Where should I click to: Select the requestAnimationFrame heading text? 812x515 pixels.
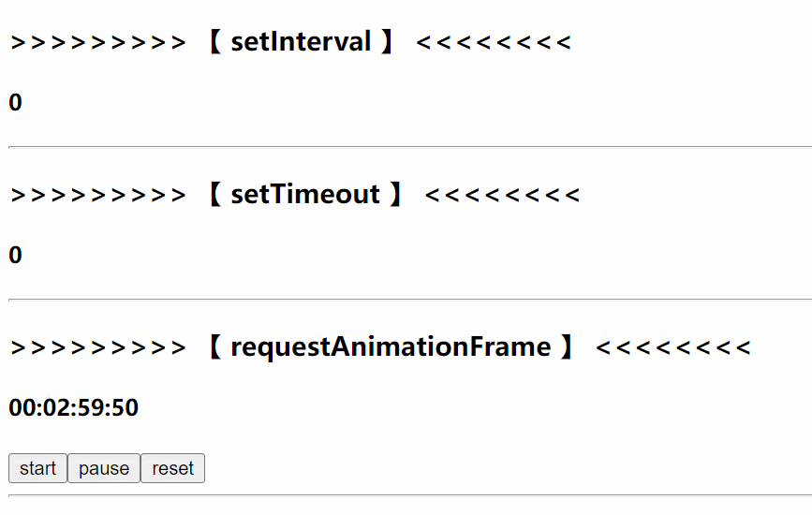click(391, 347)
